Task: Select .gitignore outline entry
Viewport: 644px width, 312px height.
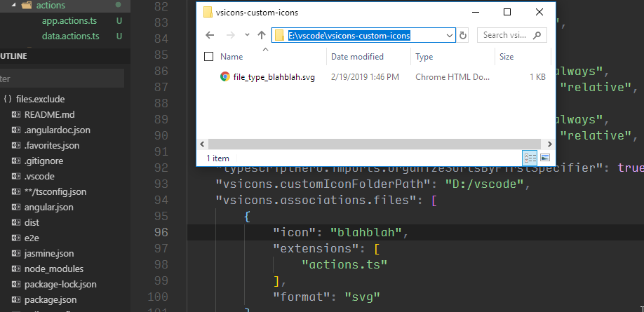Action: [44, 161]
